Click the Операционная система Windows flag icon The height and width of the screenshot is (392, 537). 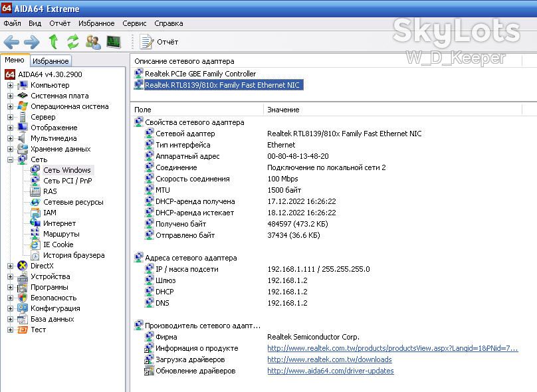(x=23, y=106)
